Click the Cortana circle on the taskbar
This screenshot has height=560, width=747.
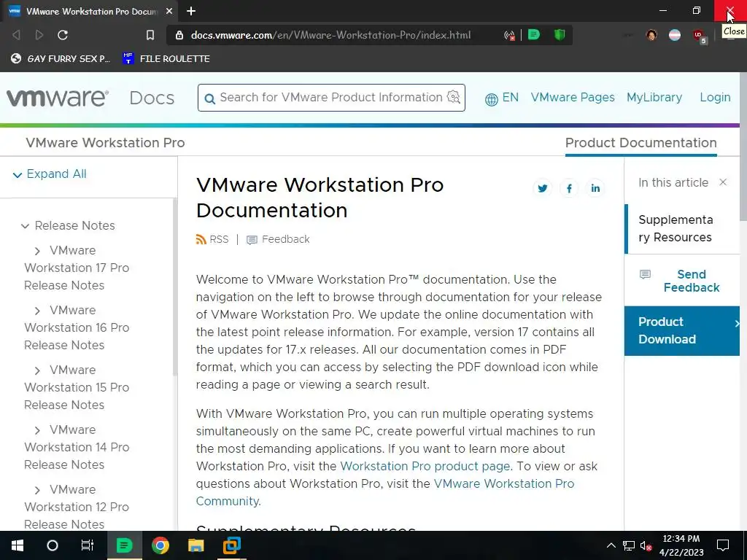pos(53,545)
